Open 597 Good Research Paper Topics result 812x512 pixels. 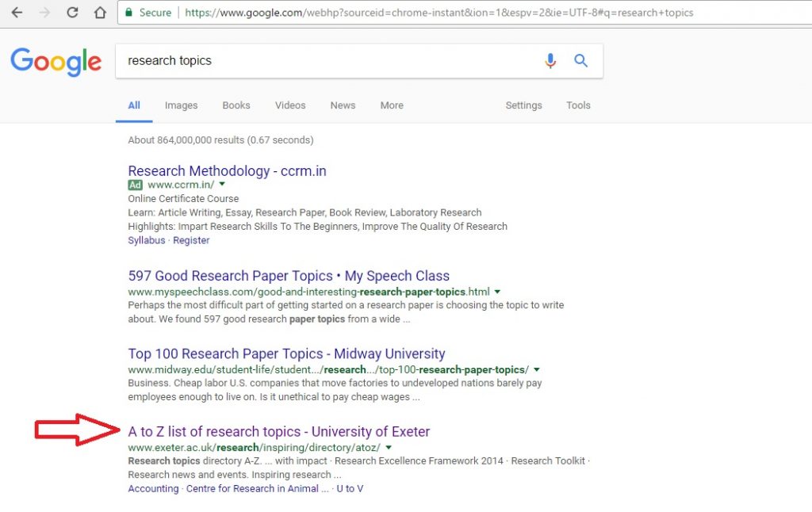289,275
